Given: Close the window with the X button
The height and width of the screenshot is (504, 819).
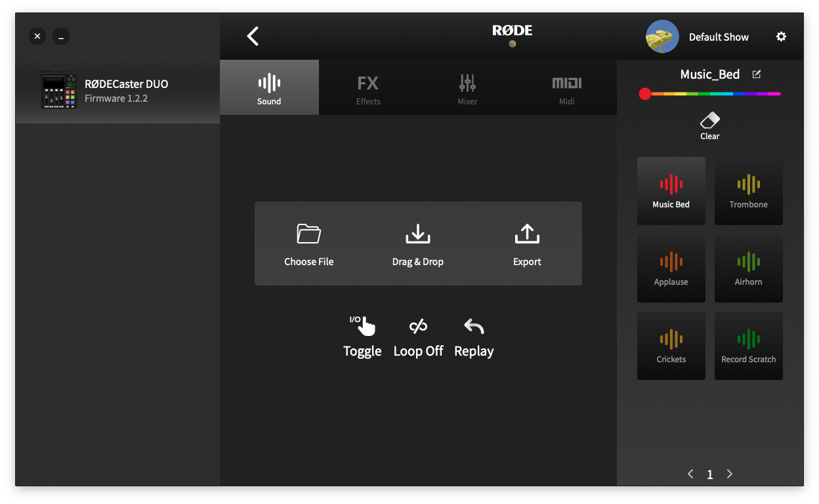Looking at the screenshot, I should [37, 37].
